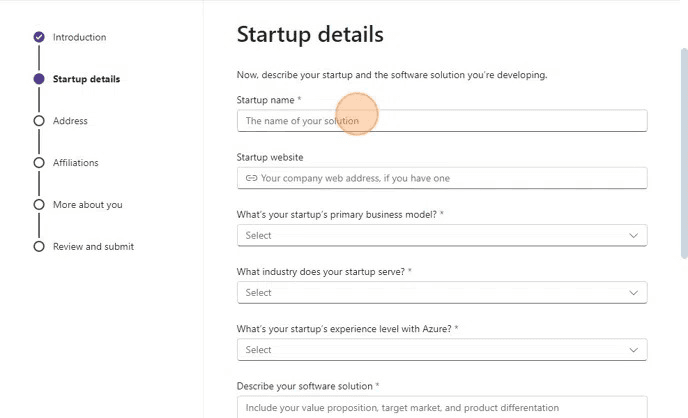Screen dimensions: 688x418
Task: Open the Address step label
Action: point(70,121)
